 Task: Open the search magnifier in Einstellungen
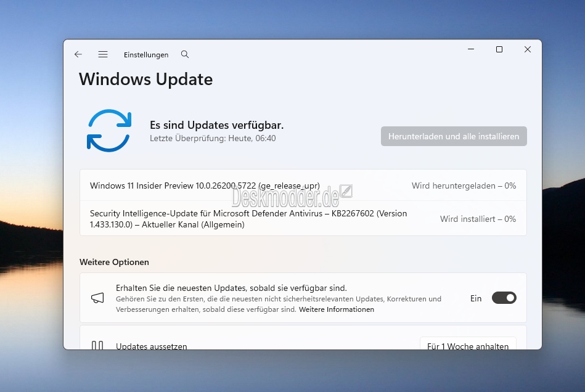click(185, 54)
